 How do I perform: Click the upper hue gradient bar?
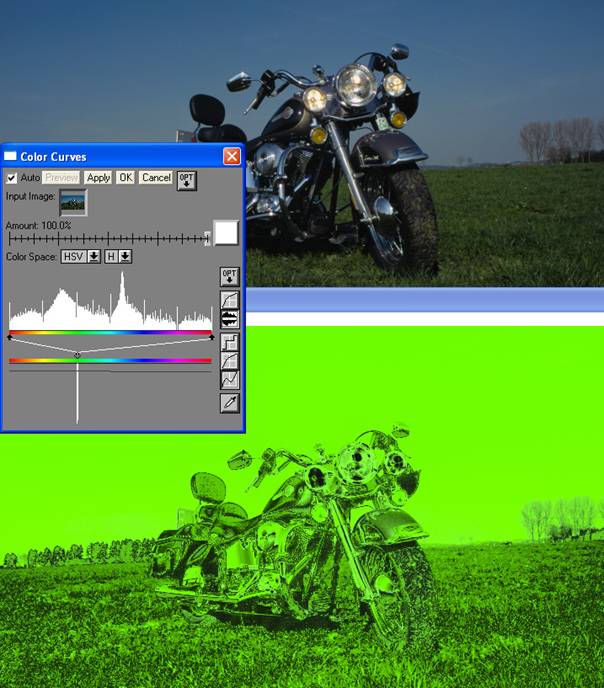point(111,333)
